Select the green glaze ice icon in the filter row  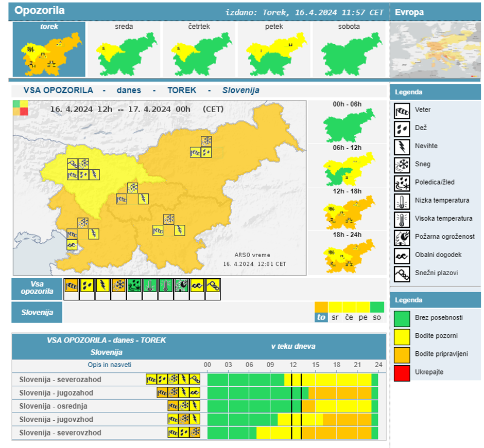click(134, 285)
